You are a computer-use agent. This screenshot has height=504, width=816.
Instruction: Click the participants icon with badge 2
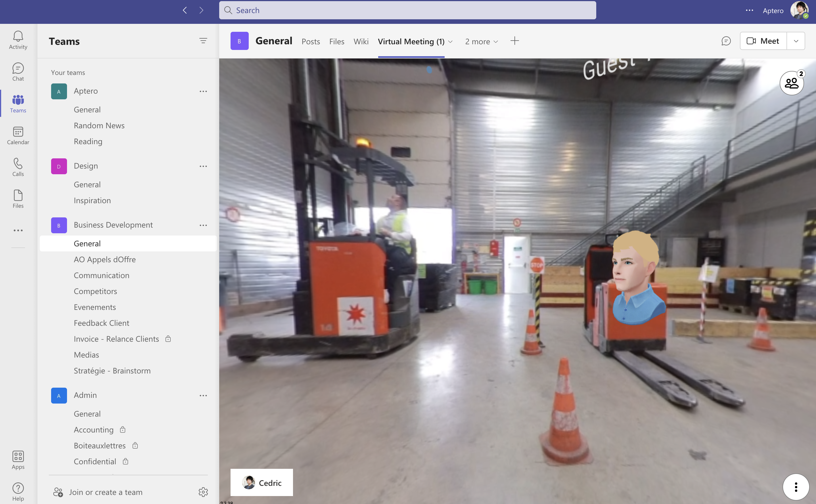[791, 83]
